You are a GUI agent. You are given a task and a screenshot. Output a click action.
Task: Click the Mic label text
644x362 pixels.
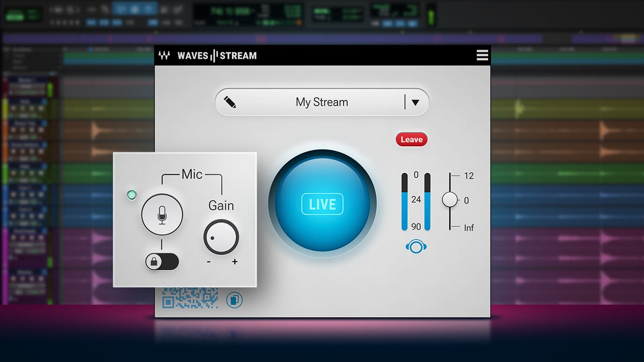pos(192,174)
